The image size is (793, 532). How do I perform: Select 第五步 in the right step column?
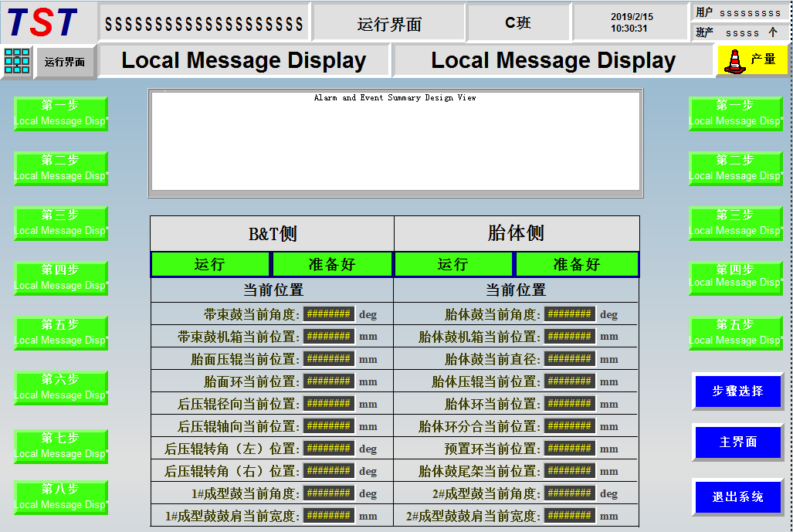coord(735,333)
